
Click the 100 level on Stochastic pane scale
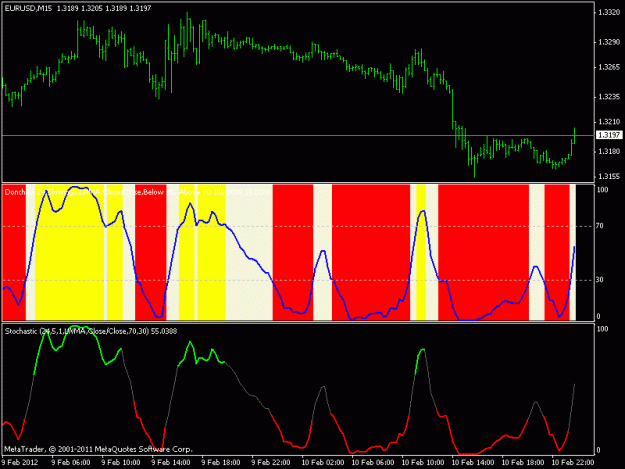(602, 329)
